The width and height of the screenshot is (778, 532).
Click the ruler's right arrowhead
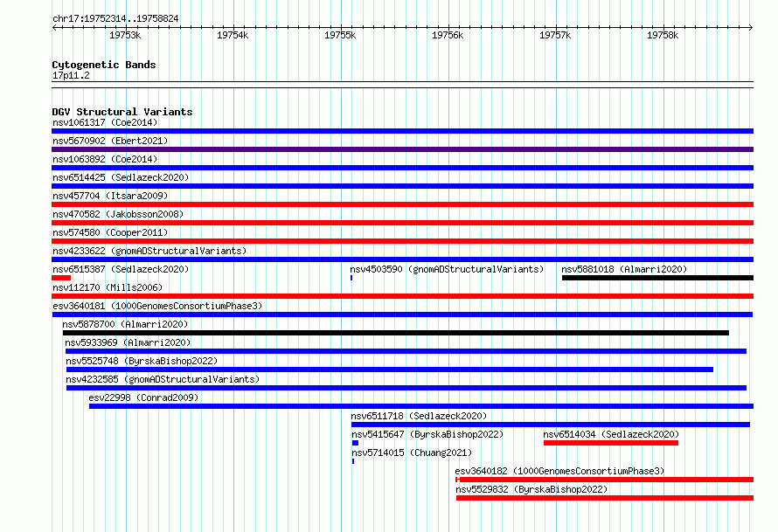(x=751, y=27)
